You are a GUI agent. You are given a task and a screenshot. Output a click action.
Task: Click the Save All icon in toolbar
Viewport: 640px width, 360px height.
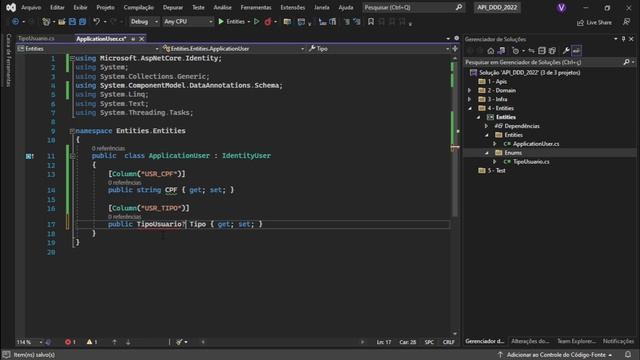click(x=82, y=22)
